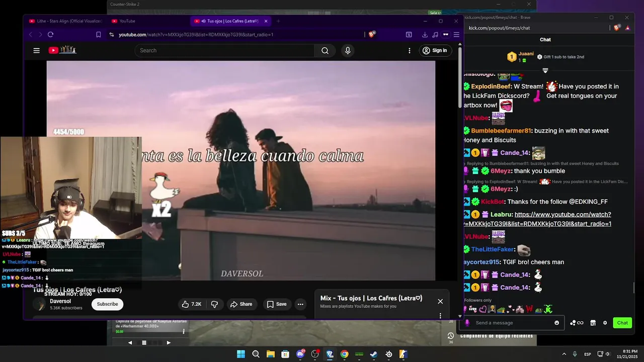This screenshot has height=362, width=644.
Task: Like the video with 7.2K likes
Action: pyautogui.click(x=191, y=304)
